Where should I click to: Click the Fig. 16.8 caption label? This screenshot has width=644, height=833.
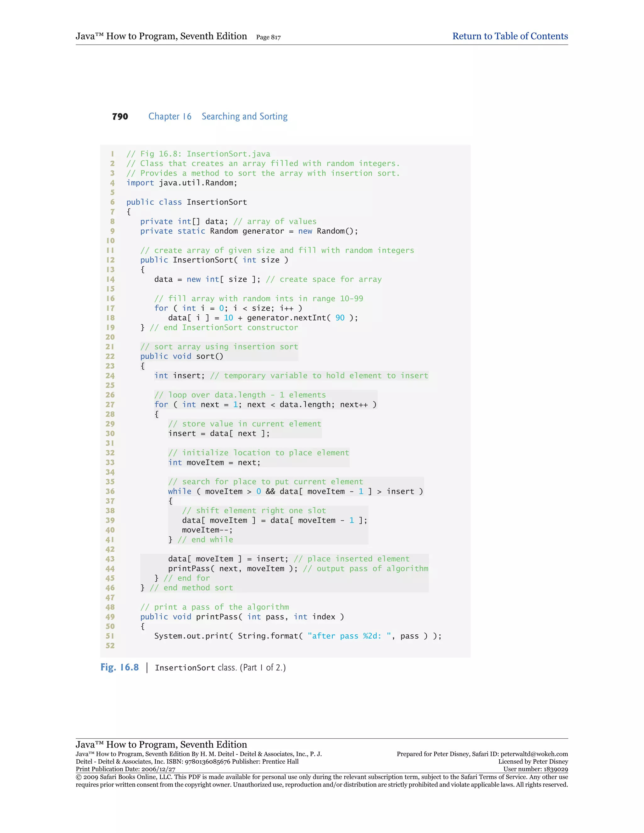[x=119, y=667]
